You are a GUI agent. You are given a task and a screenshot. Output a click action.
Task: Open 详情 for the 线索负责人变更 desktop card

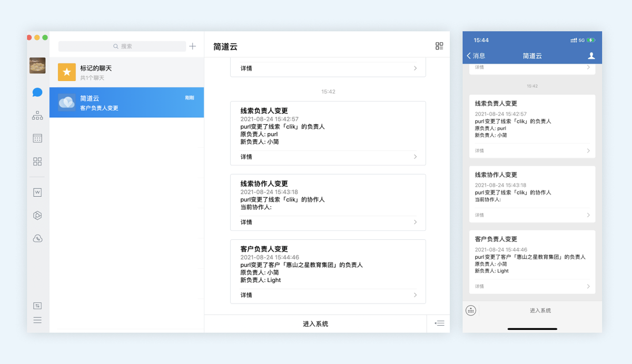pos(246,157)
